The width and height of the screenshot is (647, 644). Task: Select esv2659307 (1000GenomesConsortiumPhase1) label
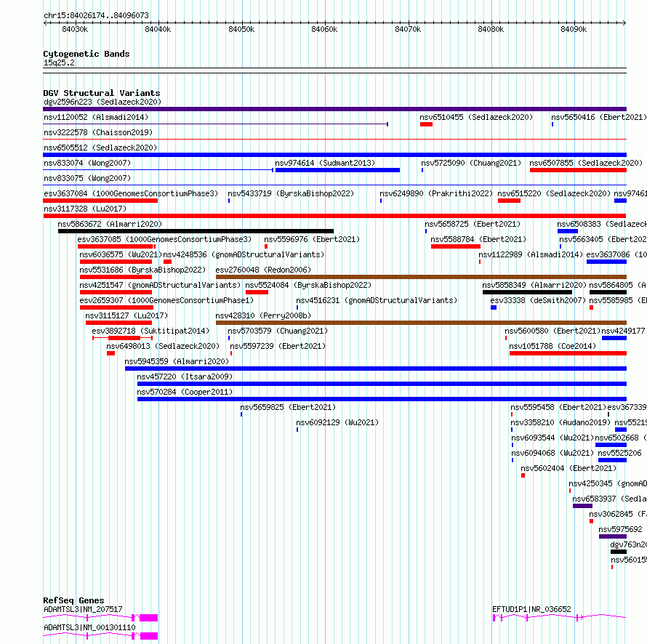click(x=166, y=300)
